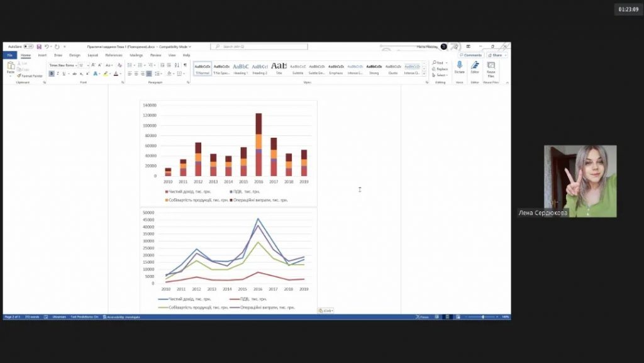
Task: Show paragraph marks with pilcrow icon
Action: coord(185,65)
